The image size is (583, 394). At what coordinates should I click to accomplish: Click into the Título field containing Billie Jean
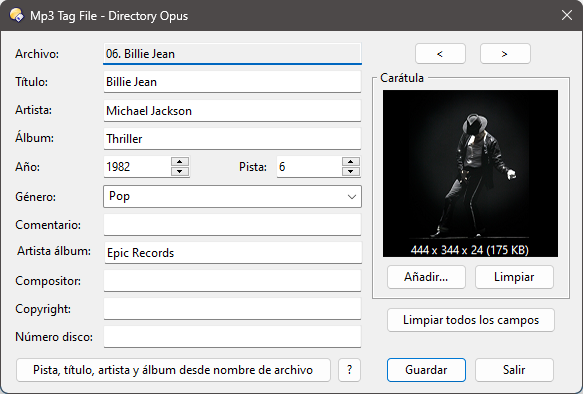(x=232, y=82)
